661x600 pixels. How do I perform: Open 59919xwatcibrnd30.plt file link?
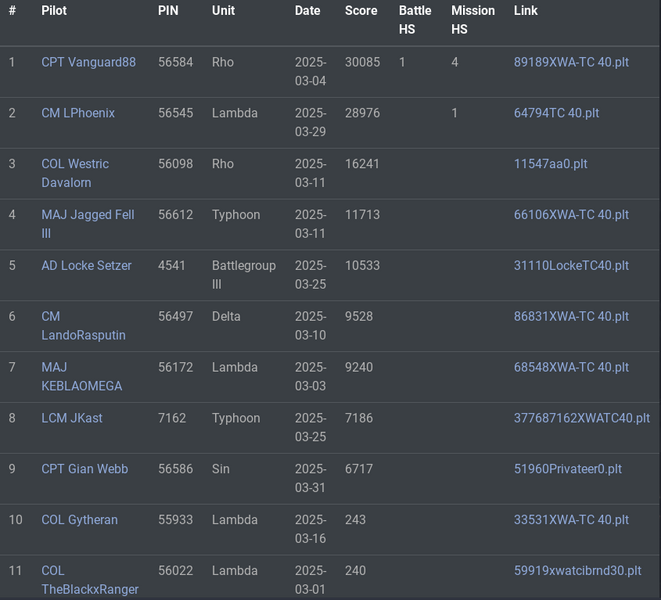point(577,571)
